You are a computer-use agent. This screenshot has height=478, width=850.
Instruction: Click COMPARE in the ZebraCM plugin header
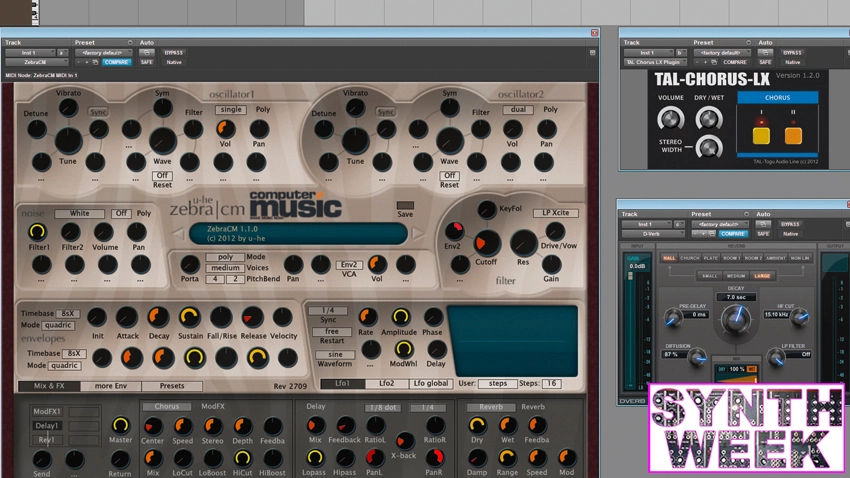tap(116, 62)
